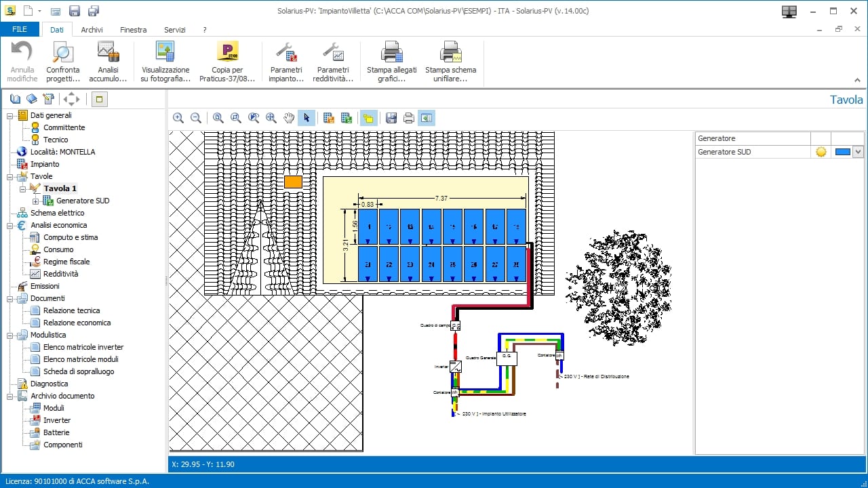Open new document dropdown arrow in title bar
The image size is (868, 488).
[39, 11]
